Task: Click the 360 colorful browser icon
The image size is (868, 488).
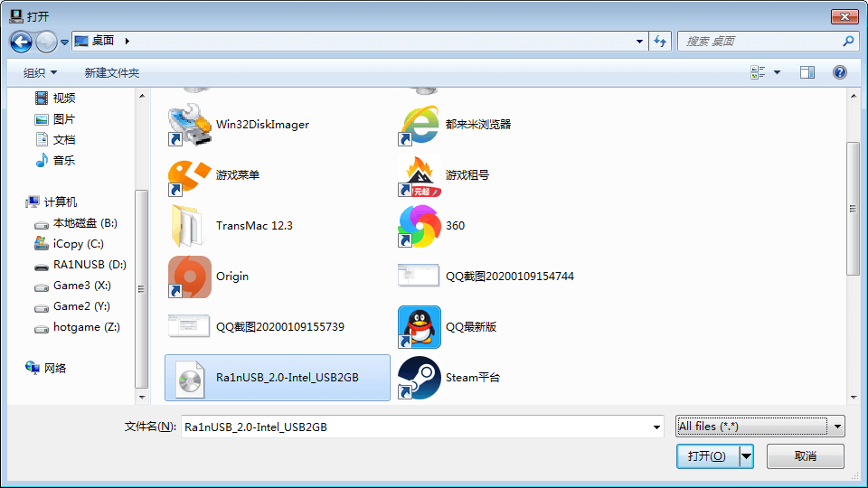Action: 420,226
